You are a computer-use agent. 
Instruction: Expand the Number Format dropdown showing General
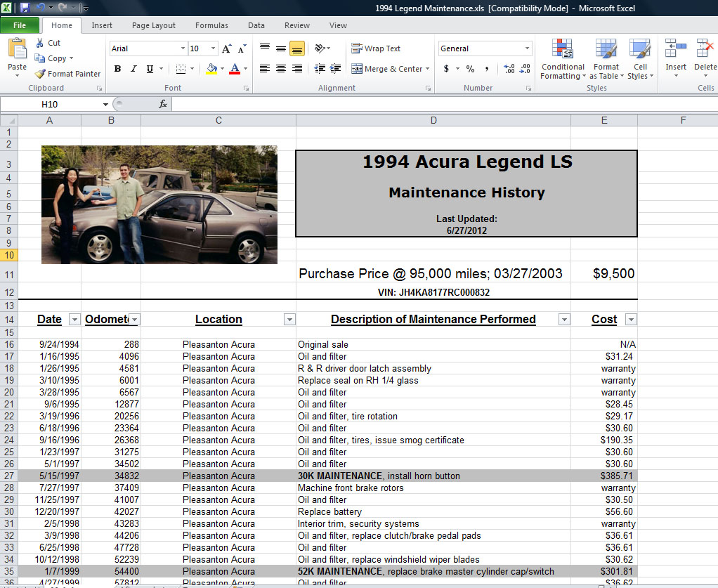tap(527, 48)
